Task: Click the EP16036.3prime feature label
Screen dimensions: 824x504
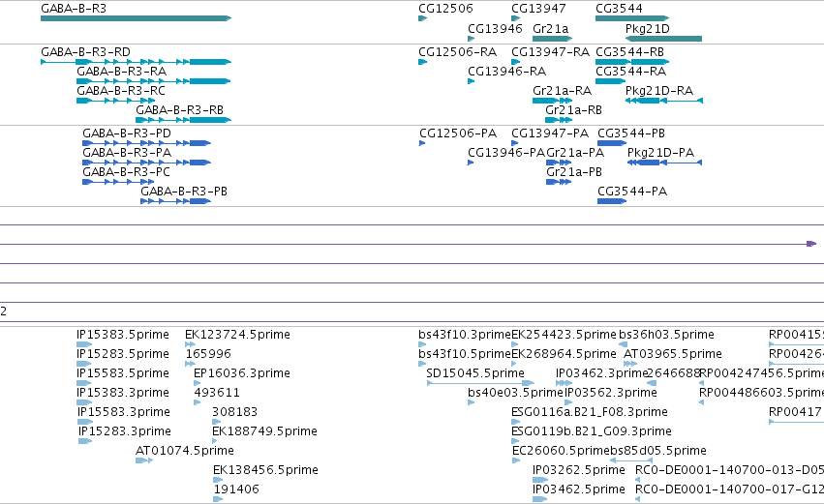Action: coord(242,373)
